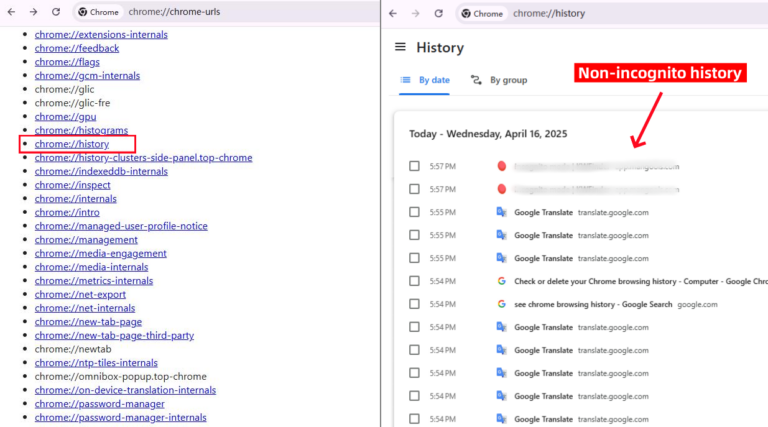Open chrome://inspect link

click(72, 185)
